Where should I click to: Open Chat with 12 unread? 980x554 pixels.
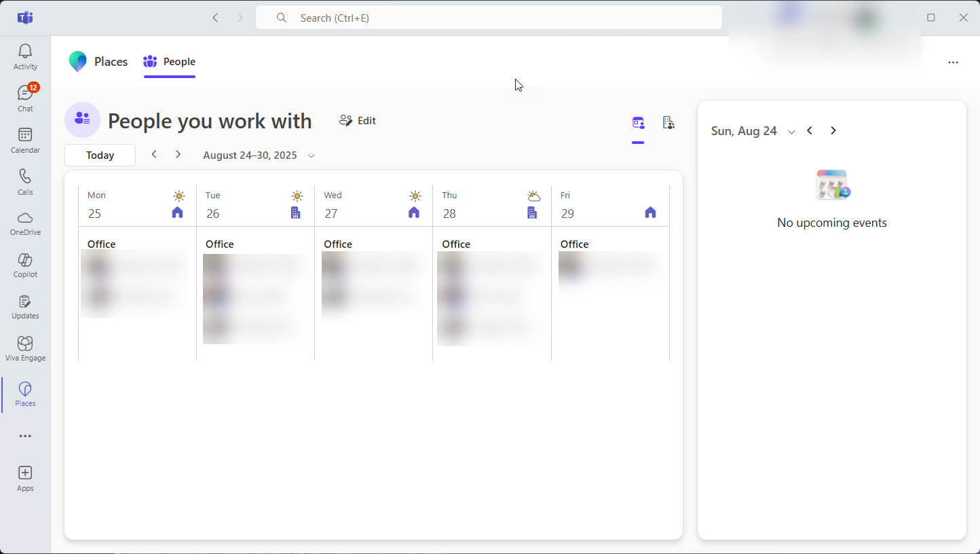pyautogui.click(x=25, y=98)
